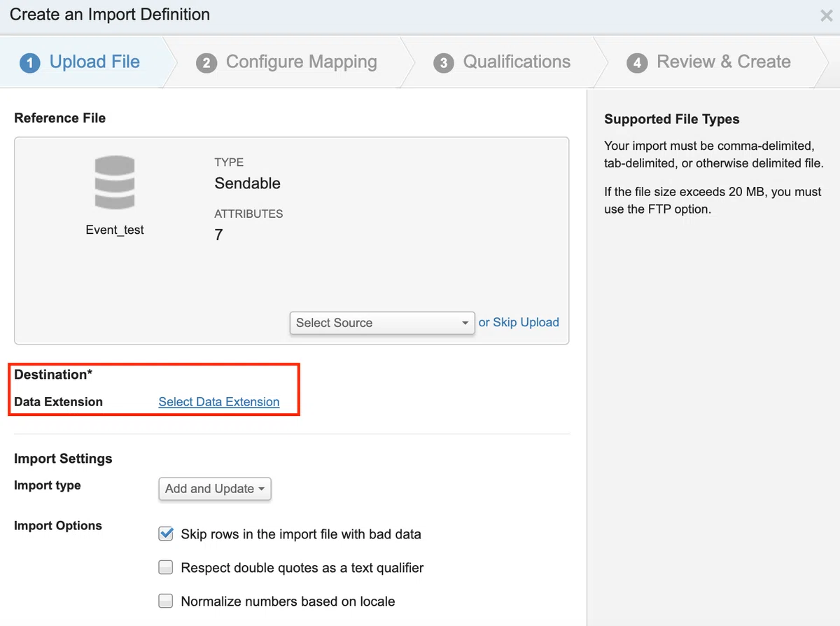The image size is (840, 626).
Task: Enable Respect double quotes as text qualifier
Action: pyautogui.click(x=166, y=568)
